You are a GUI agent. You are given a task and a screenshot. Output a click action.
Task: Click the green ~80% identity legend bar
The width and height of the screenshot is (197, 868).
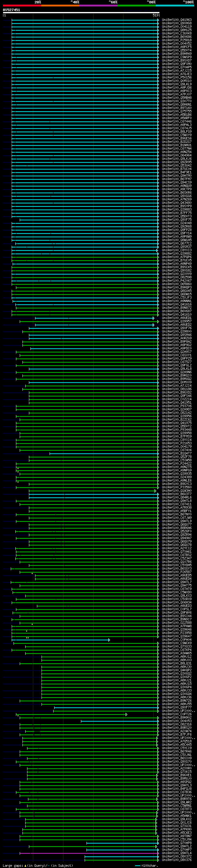click(x=137, y=6)
